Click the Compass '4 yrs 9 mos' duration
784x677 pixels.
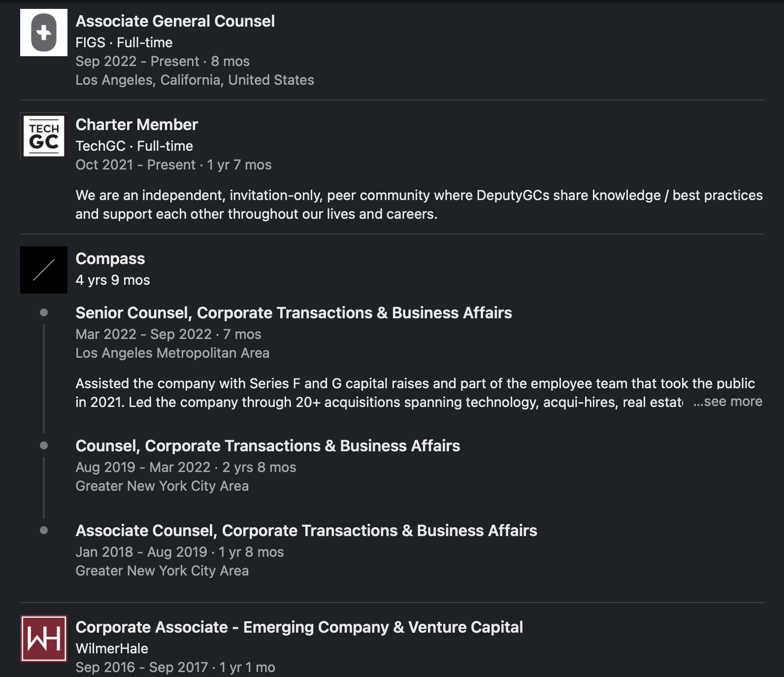tap(113, 280)
